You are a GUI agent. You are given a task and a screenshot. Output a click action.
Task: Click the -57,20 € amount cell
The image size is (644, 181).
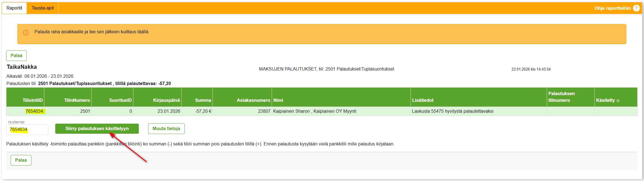(203, 111)
